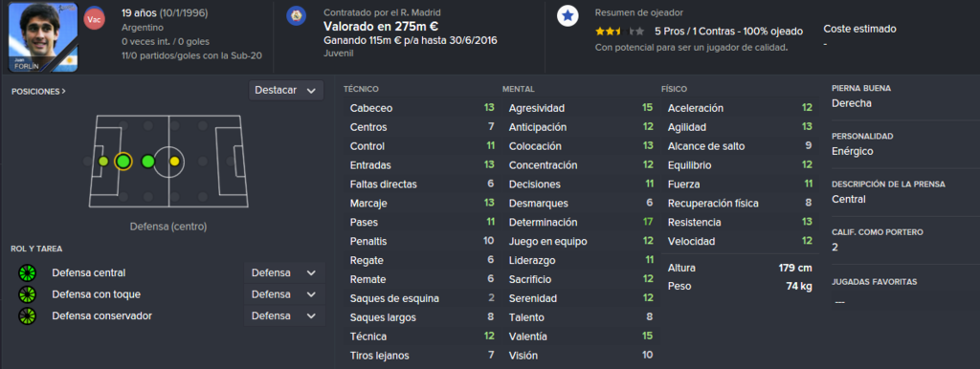Click the yellow midfield position dot

point(174,162)
